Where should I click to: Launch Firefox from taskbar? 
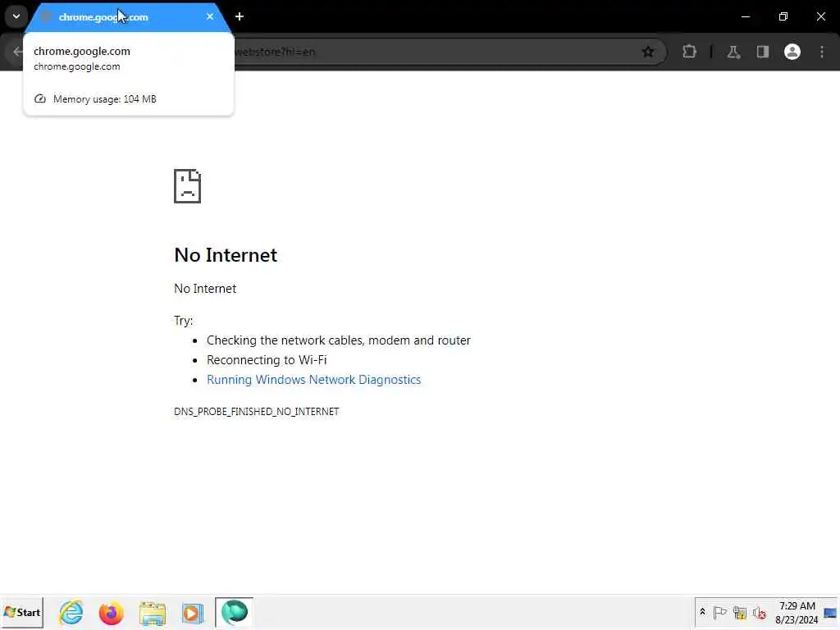(112, 613)
